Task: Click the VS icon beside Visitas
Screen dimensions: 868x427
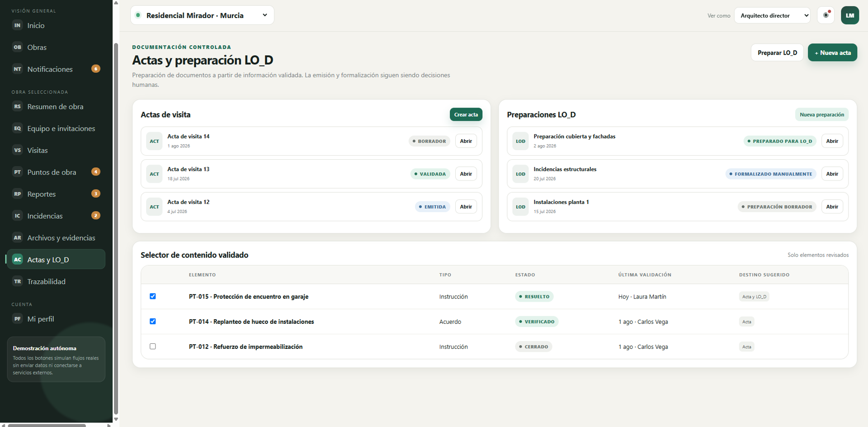Action: 17,150
